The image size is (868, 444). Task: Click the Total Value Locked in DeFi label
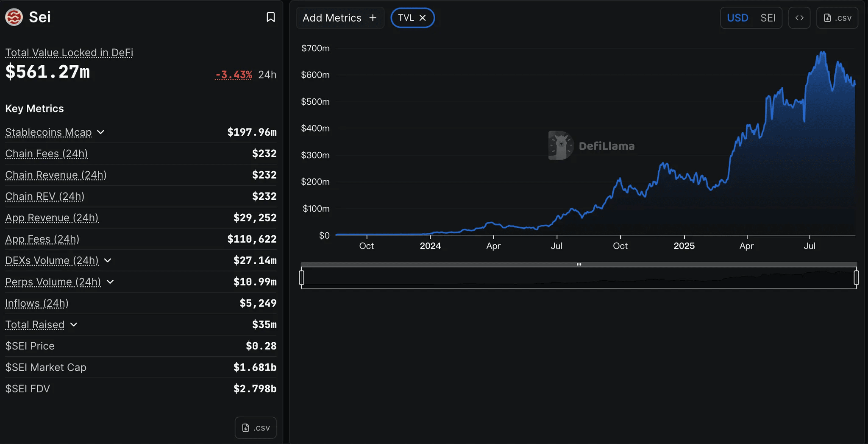click(69, 53)
